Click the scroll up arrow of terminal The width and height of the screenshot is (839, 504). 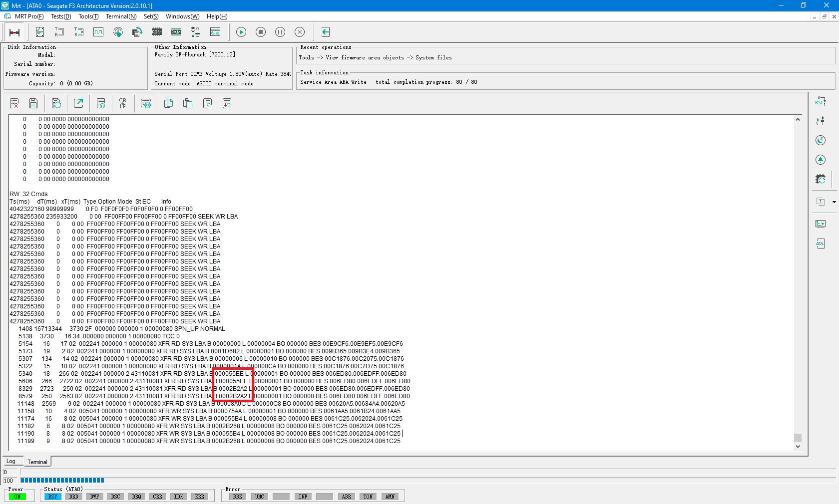click(x=798, y=119)
